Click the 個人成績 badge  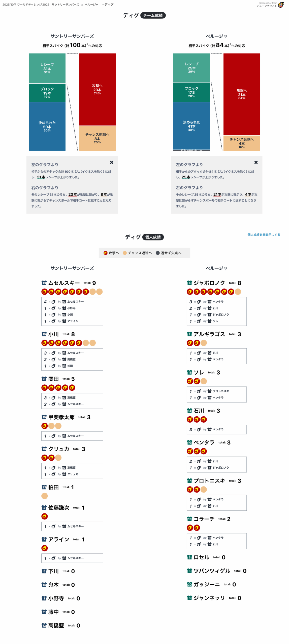(153, 237)
